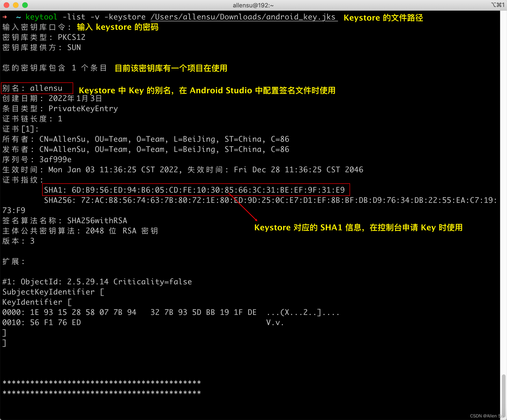Click the SHA1 fingerprint value
The height and width of the screenshot is (420, 507).
tap(208, 190)
